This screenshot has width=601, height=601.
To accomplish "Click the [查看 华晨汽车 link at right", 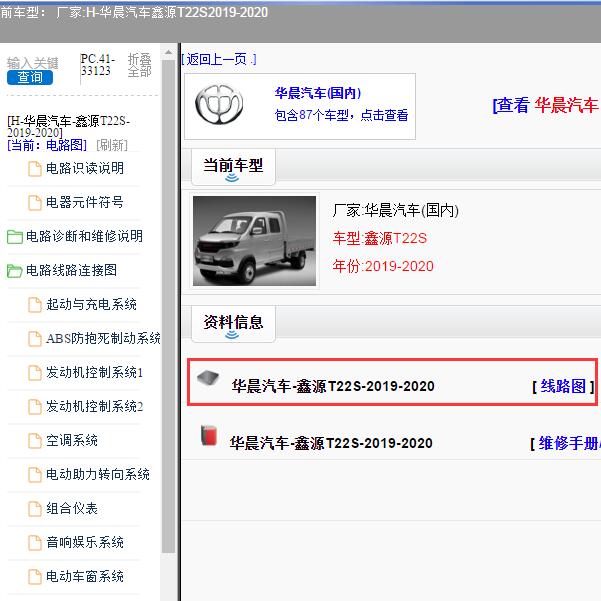I will click(x=546, y=105).
